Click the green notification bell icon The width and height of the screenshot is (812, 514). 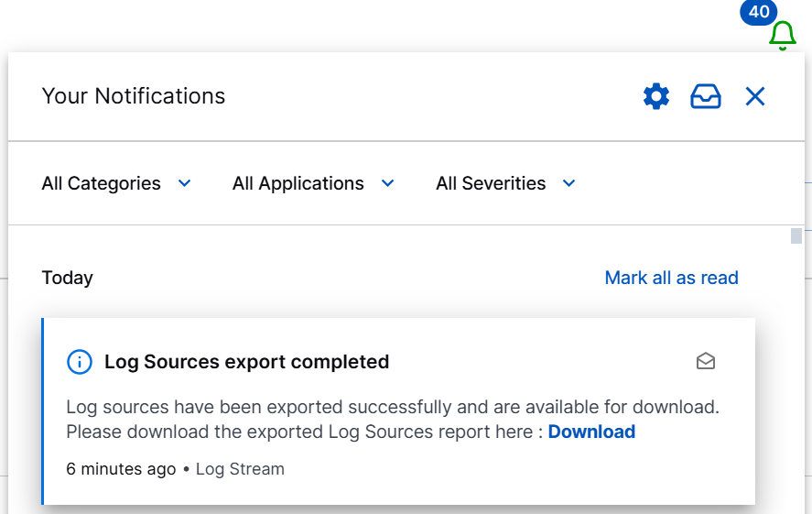[x=782, y=36]
